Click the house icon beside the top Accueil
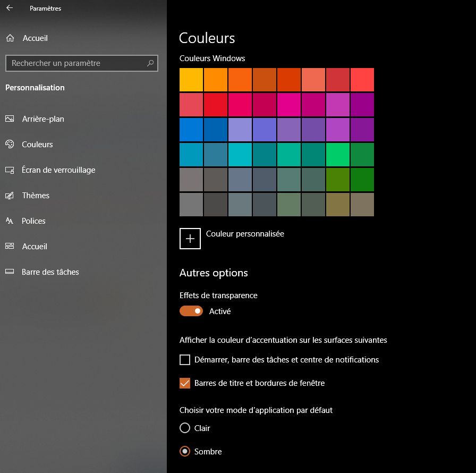The height and width of the screenshot is (473, 476). (10, 38)
